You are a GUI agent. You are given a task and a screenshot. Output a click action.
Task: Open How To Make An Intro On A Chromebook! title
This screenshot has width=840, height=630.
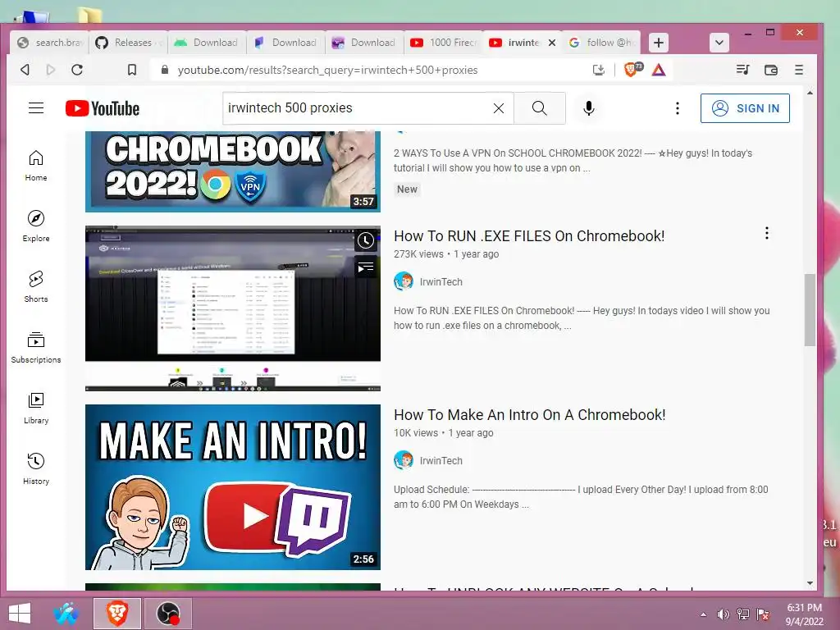pos(530,415)
